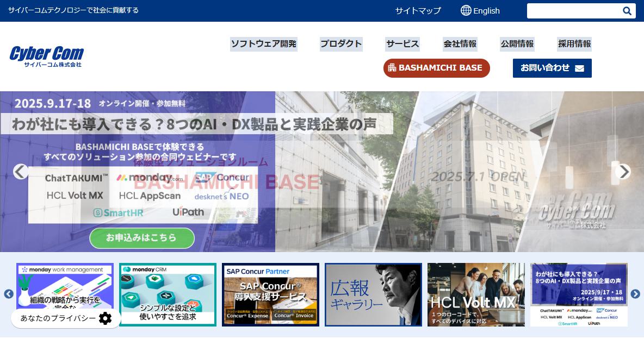The image size is (644, 339).
Task: Open the monday work management banner
Action: pos(65,294)
